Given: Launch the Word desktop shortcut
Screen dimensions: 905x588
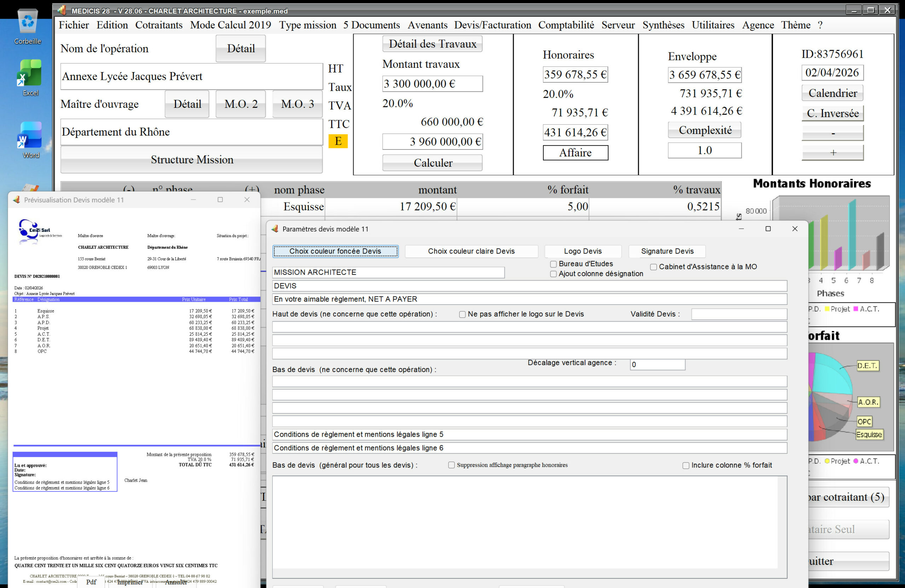Looking at the screenshot, I should tap(30, 140).
